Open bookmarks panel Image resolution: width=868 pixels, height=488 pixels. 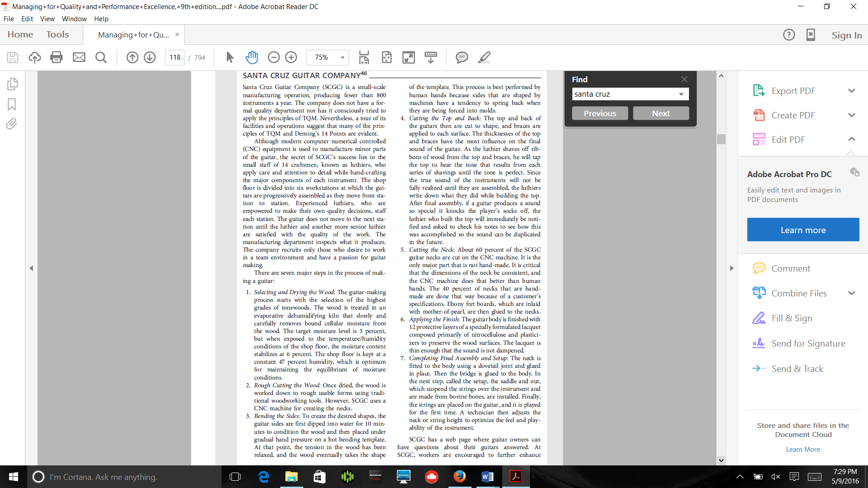12,104
